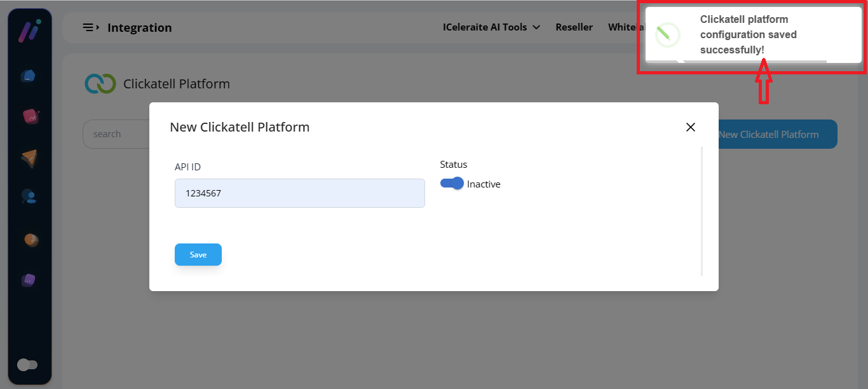868x389 pixels.
Task: Click the New Clickatell Platform button
Action: [x=775, y=134]
